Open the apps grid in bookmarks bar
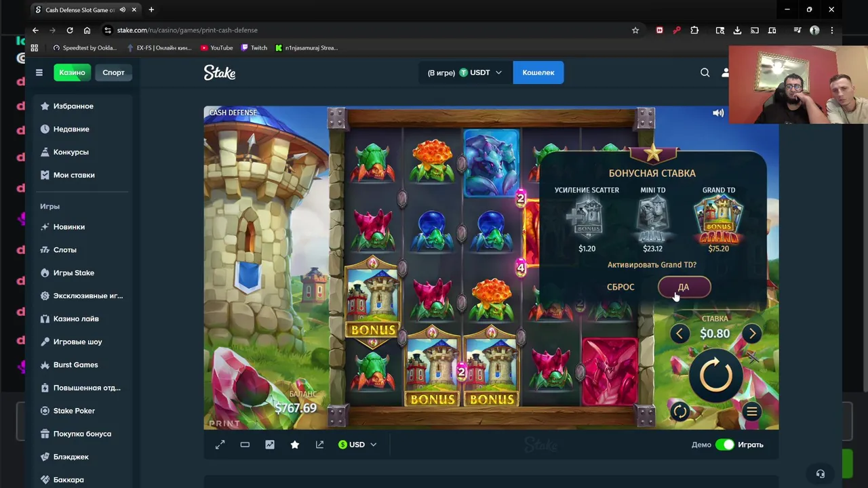 point(35,48)
